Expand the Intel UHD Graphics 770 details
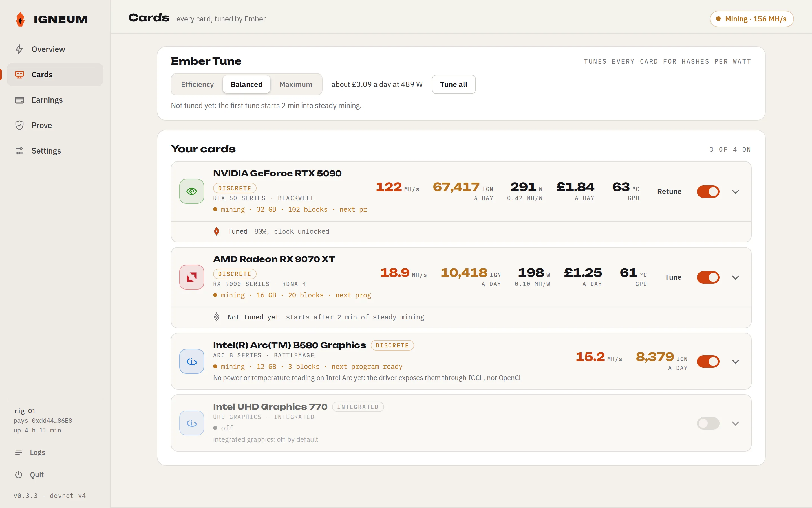This screenshot has width=812, height=508. click(736, 423)
